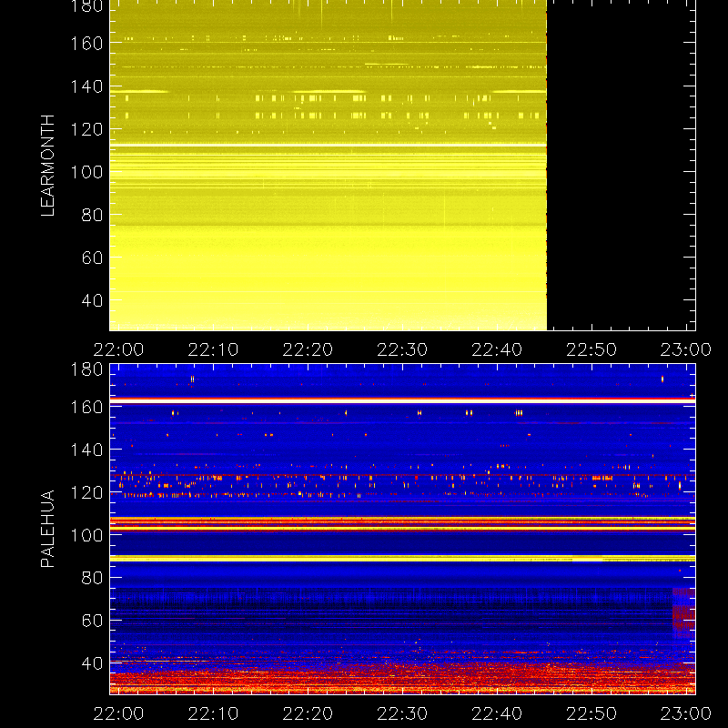Click 22:20 time label under Learmonth plot
Viewport: 728px width, 728px height.
pyautogui.click(x=308, y=349)
